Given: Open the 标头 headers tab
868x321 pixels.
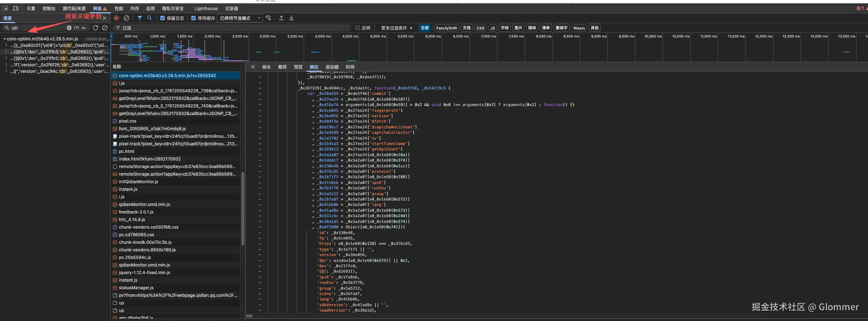Looking at the screenshot, I should [x=266, y=67].
